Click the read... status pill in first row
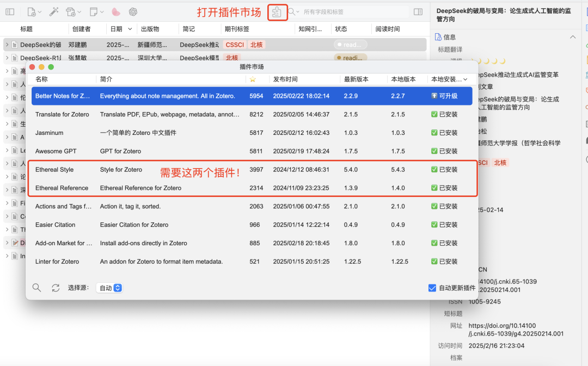 click(350, 45)
